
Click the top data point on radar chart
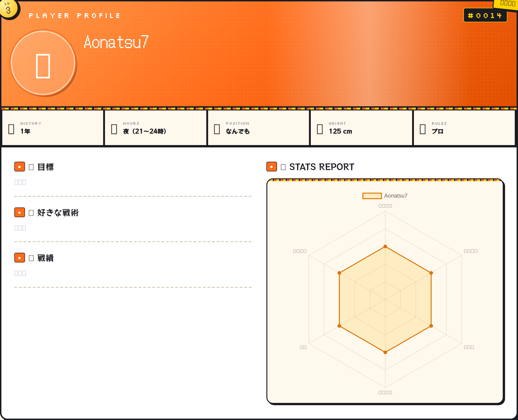pos(385,247)
